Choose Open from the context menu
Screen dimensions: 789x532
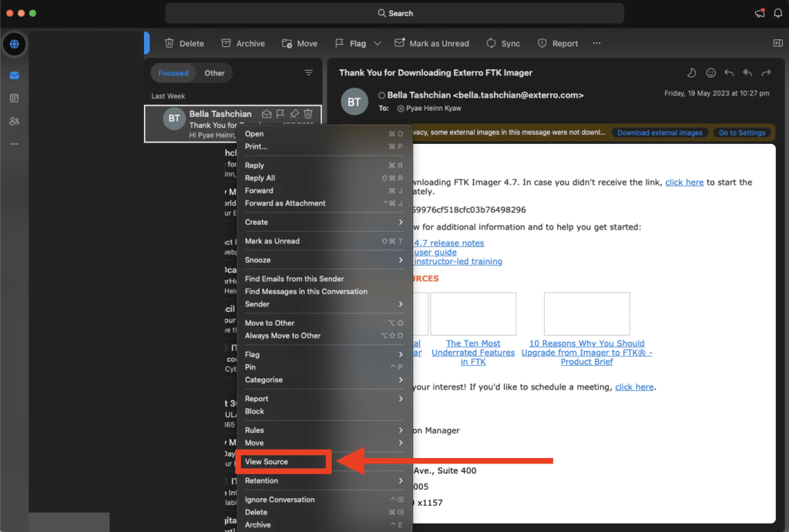pos(324,134)
